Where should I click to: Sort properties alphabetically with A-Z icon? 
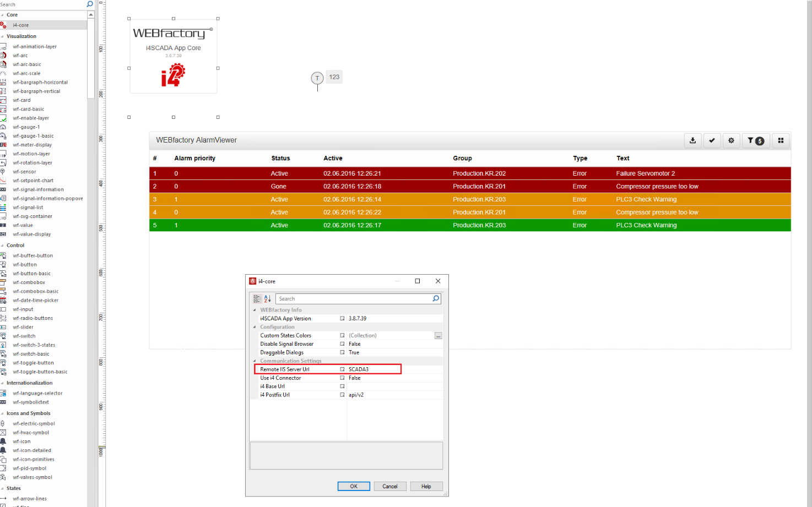click(267, 299)
